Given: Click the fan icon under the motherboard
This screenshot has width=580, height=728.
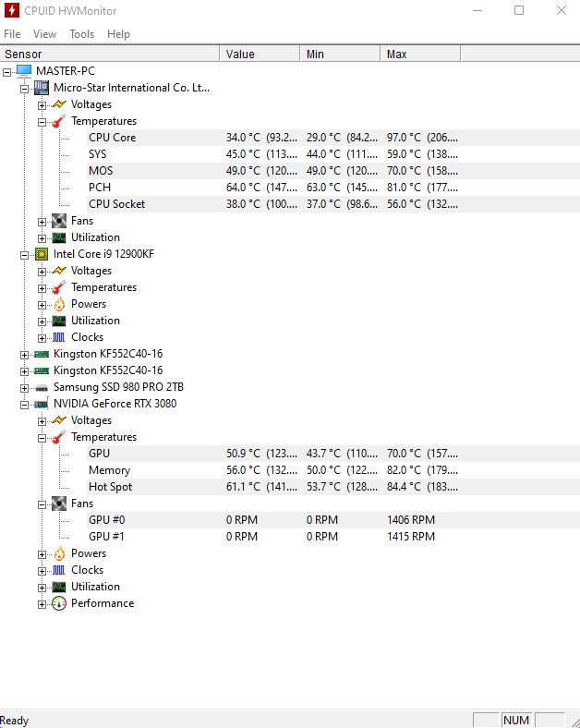Looking at the screenshot, I should click(59, 221).
